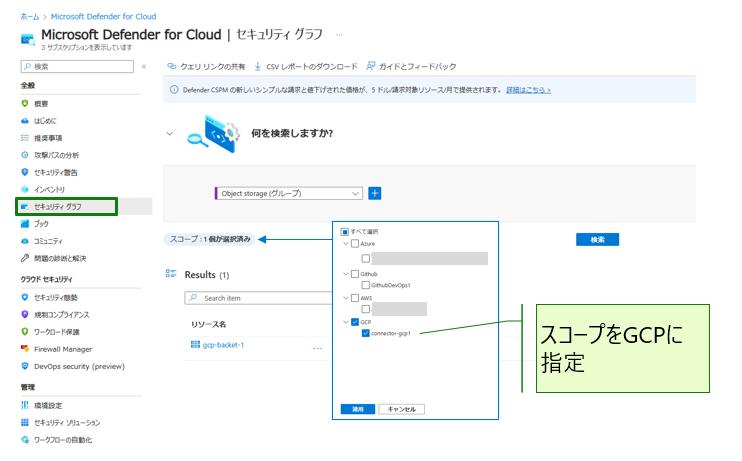Check the Azure scope checkbox

(355, 243)
